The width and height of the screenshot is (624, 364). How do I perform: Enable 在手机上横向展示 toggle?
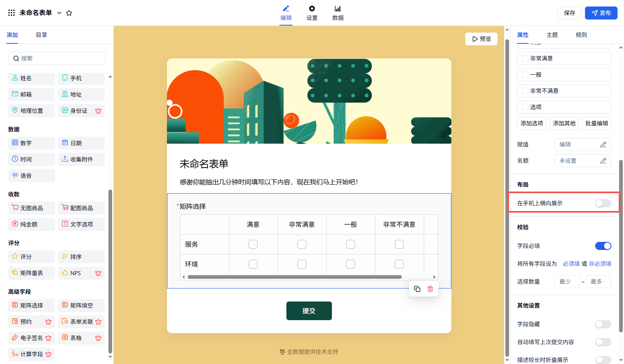tap(603, 203)
